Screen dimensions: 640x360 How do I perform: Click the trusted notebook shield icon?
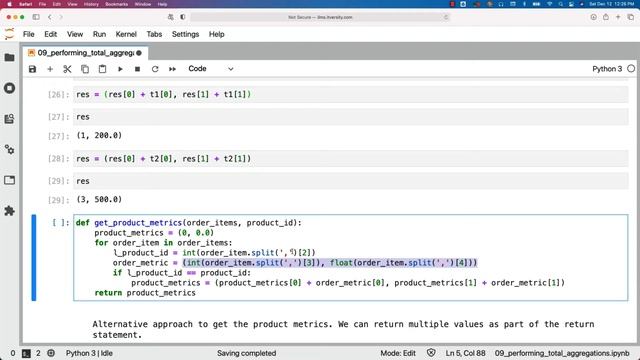click(431, 353)
